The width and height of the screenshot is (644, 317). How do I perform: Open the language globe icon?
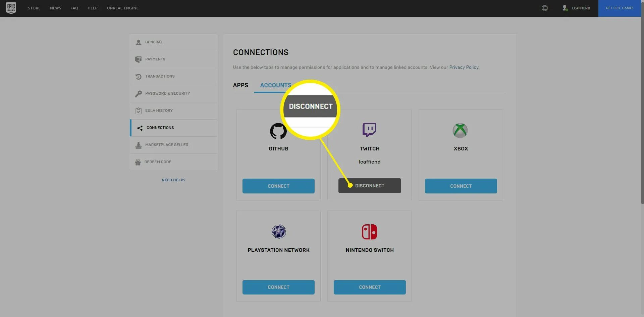[x=545, y=8]
